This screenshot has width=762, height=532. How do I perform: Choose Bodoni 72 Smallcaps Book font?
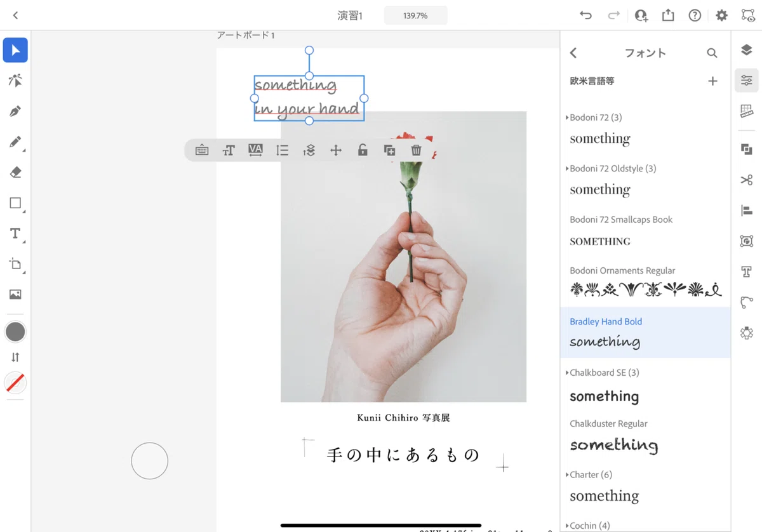tap(645, 231)
